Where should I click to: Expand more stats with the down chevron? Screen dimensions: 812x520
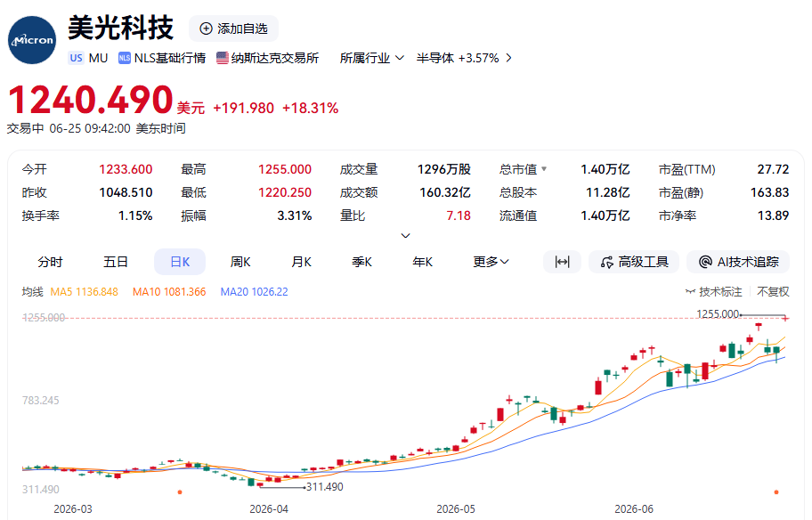point(406,236)
